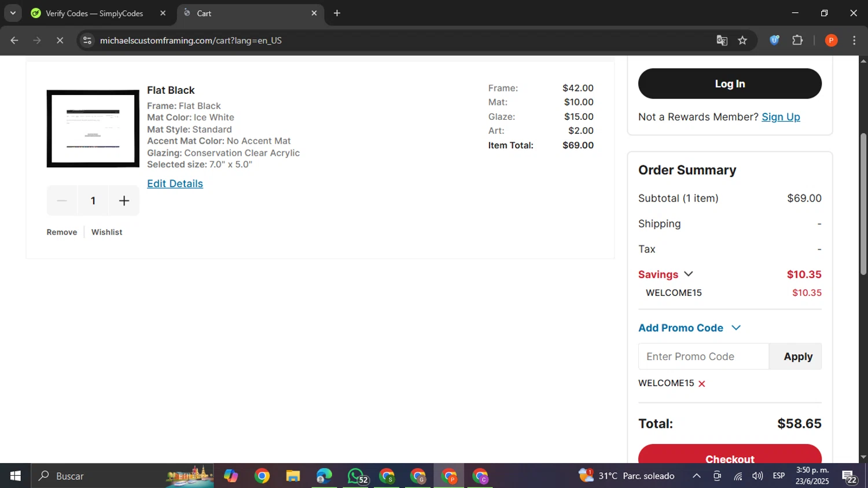Stop page loading with the X icon
Image resolution: width=868 pixels, height=488 pixels.
pyautogui.click(x=60, y=41)
